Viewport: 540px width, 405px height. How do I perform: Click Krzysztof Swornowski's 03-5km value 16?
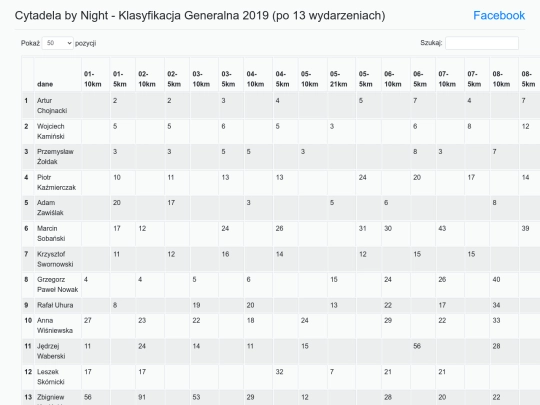[225, 254]
